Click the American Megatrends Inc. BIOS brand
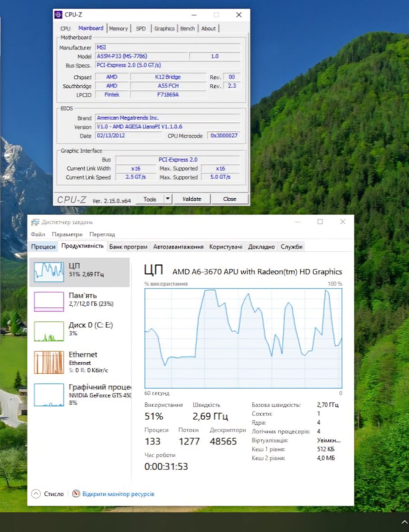Image resolution: width=409 pixels, height=532 pixels. pyautogui.click(x=168, y=118)
